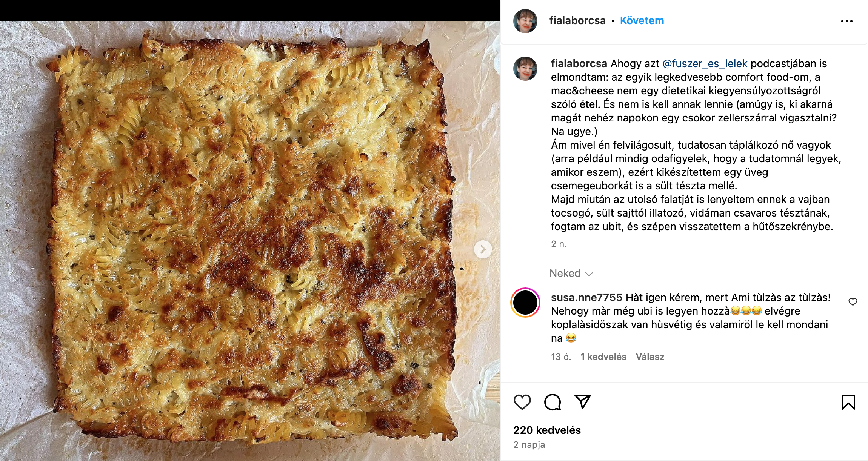The image size is (868, 461).
Task: View the 1 kedvelés comment likes
Action: pos(603,357)
